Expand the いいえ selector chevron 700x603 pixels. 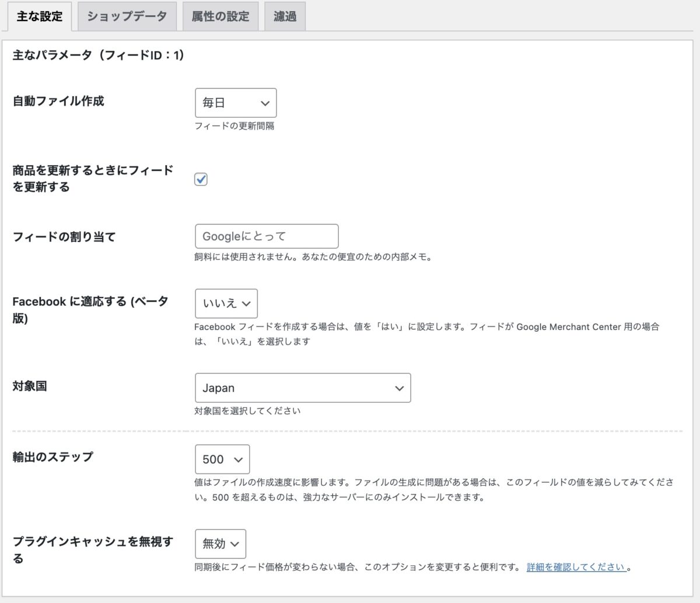(247, 303)
